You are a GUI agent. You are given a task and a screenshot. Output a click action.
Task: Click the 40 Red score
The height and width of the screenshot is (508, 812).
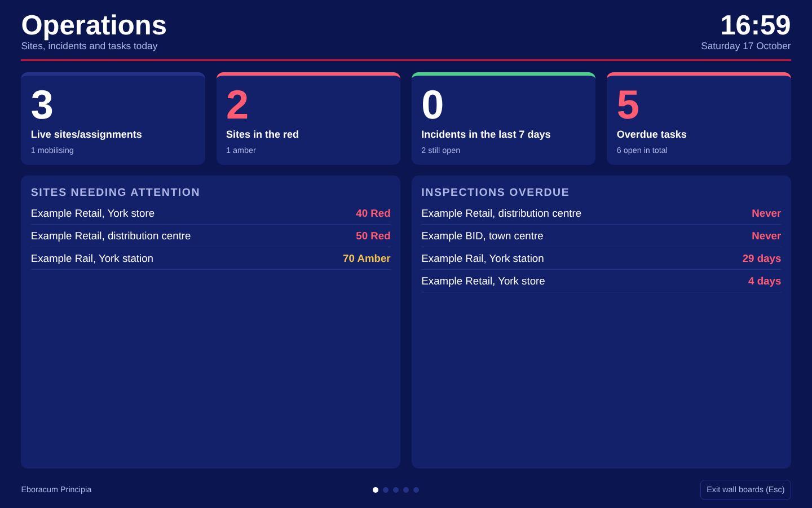tap(373, 213)
